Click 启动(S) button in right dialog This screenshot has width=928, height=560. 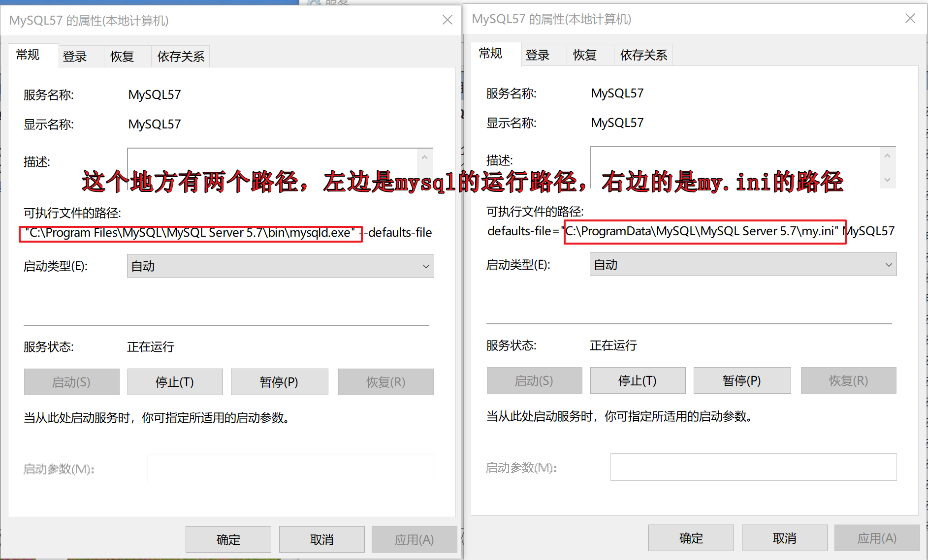pos(534,380)
